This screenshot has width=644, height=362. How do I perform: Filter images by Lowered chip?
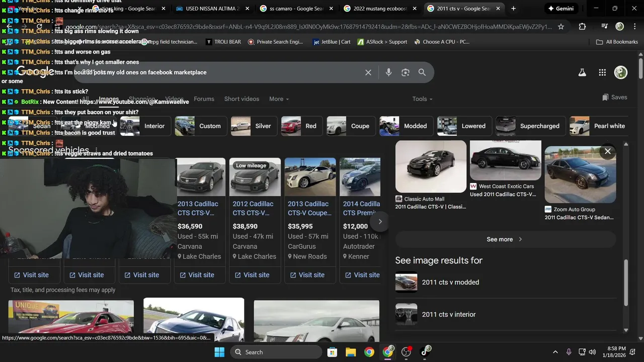[x=464, y=126]
